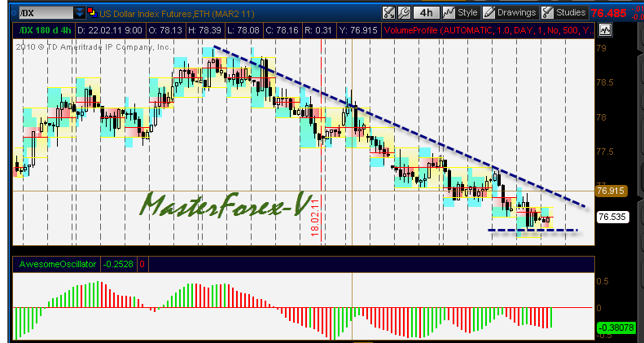644x343 pixels.
Task: Click the O: 78.13 open value
Action: coord(165,30)
